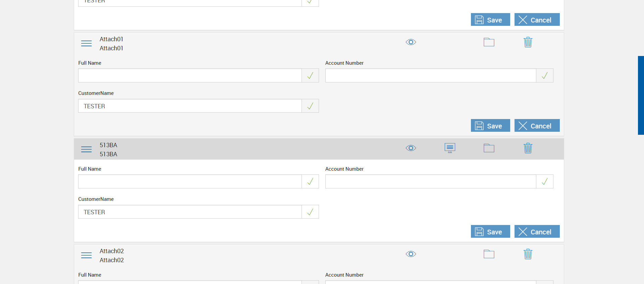Toggle preview eye for Attach02
The image size is (644, 284).
point(411,254)
